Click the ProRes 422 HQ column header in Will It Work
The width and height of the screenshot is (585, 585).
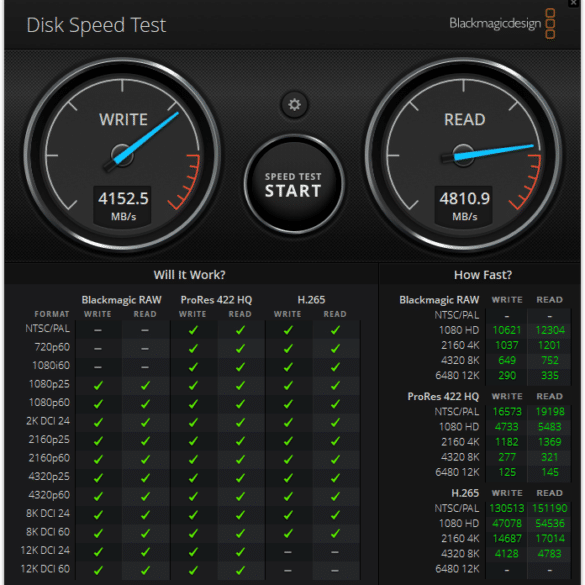pyautogui.click(x=216, y=300)
